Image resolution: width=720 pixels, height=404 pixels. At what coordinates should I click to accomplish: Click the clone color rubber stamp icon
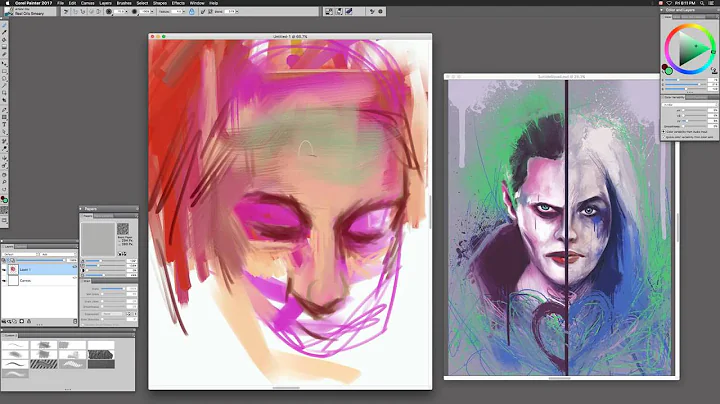click(714, 70)
